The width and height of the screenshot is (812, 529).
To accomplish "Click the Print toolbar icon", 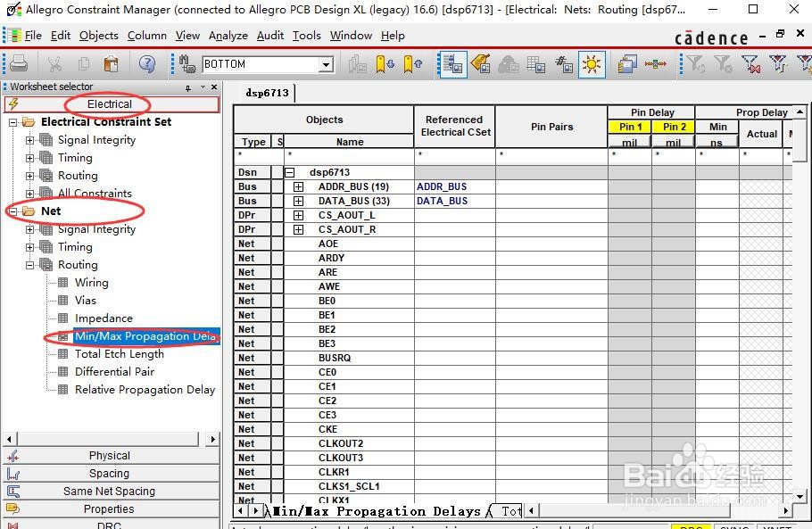I will [19, 63].
